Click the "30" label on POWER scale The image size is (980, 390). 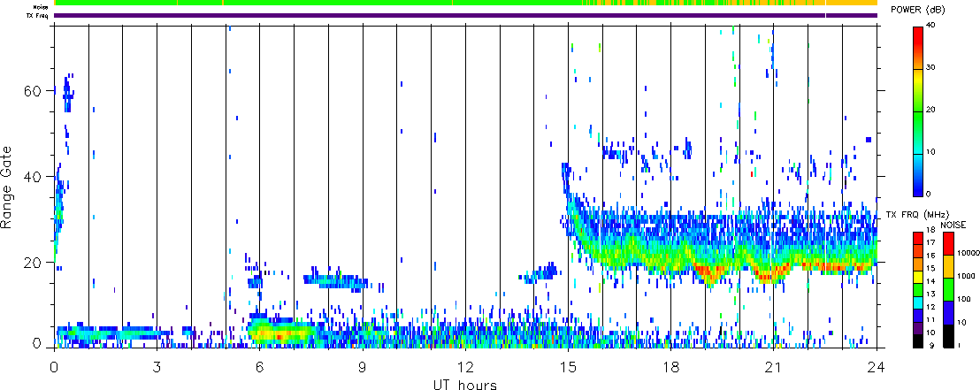(x=930, y=67)
